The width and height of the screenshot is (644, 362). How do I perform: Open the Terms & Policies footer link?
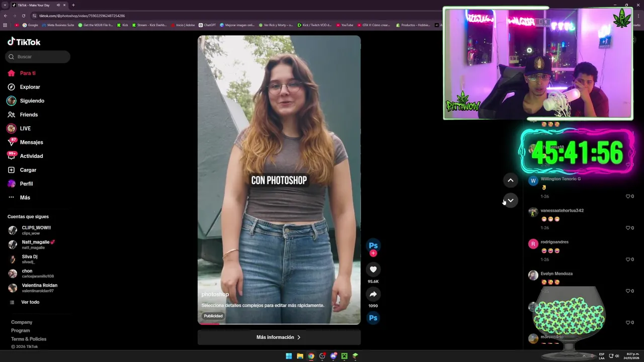tap(29, 339)
